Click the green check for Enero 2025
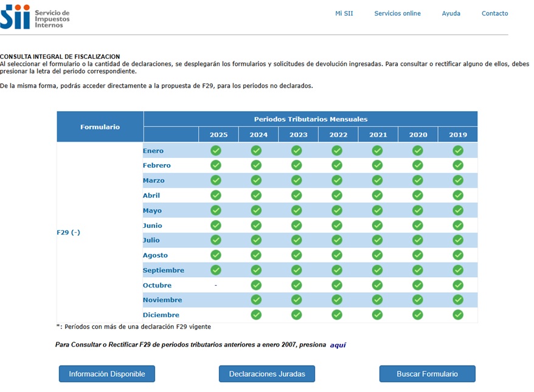The width and height of the screenshot is (534, 392). 216,151
